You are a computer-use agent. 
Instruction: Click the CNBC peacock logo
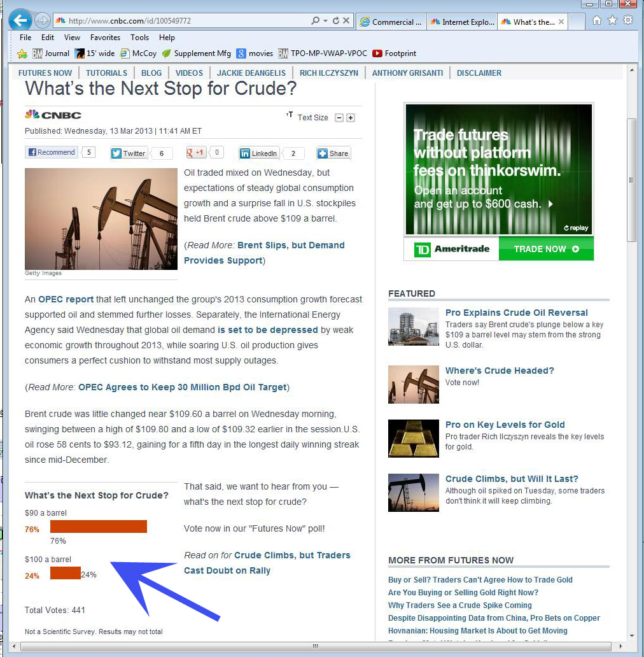tap(53, 115)
